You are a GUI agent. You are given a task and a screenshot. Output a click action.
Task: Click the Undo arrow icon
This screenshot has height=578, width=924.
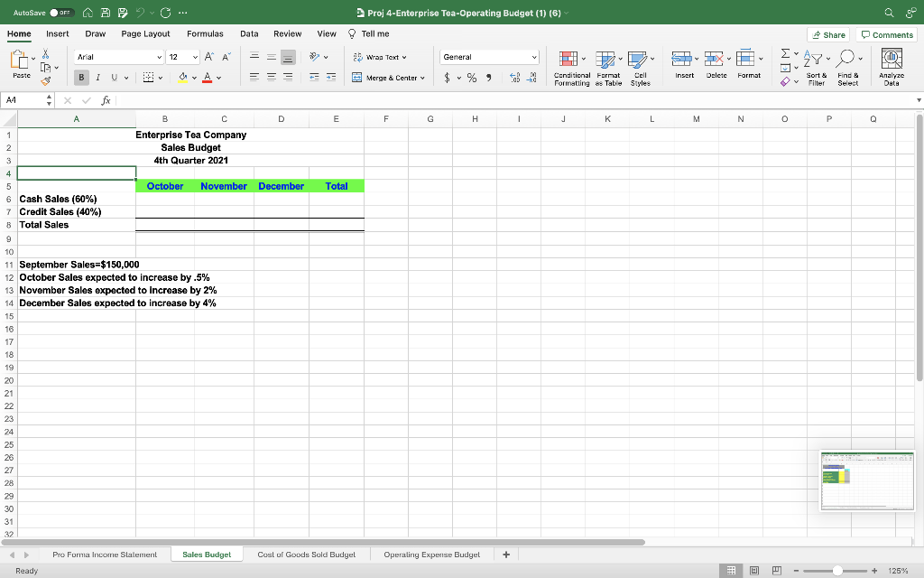click(x=140, y=13)
